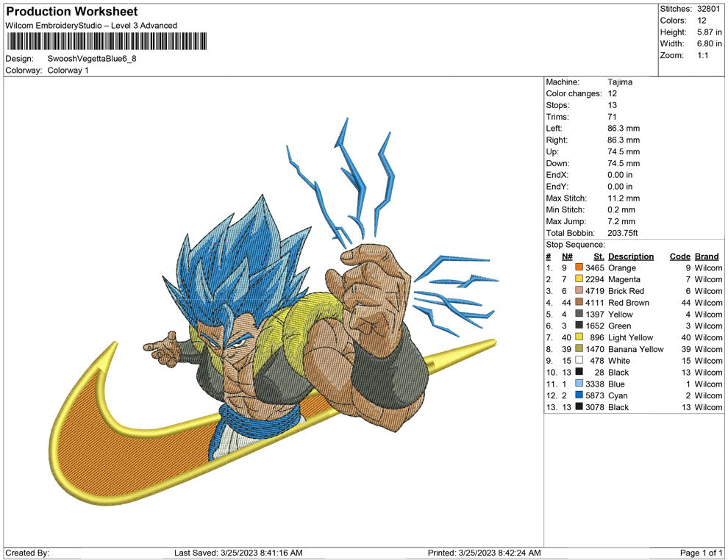The image size is (728, 560).
Task: Click the Brand column header
Action: (x=707, y=256)
